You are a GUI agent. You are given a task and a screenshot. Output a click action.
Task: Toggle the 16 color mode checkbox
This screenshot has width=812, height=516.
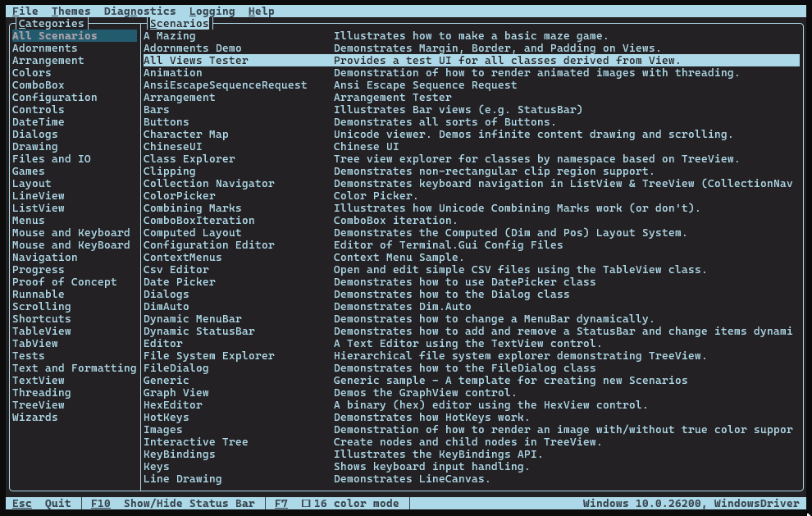(x=306, y=504)
